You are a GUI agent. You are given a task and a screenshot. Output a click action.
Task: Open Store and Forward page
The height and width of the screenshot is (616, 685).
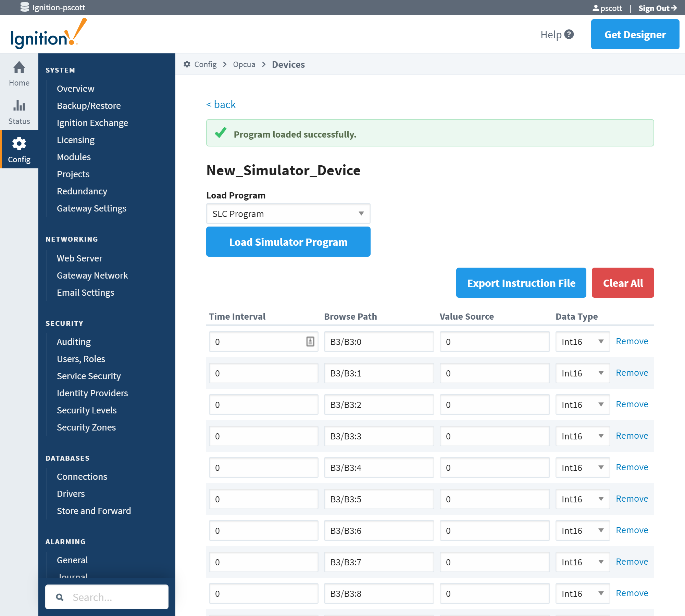[94, 511]
